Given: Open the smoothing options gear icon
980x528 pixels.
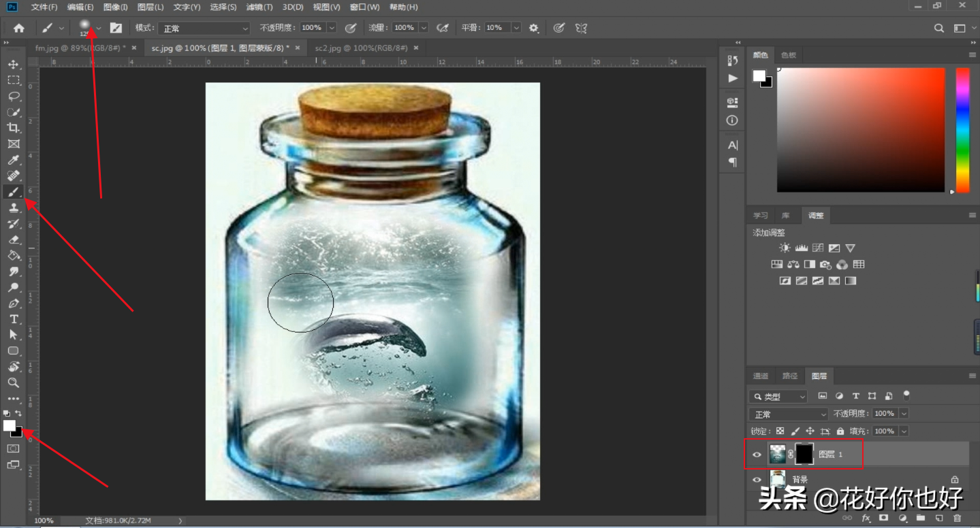Looking at the screenshot, I should pos(534,28).
